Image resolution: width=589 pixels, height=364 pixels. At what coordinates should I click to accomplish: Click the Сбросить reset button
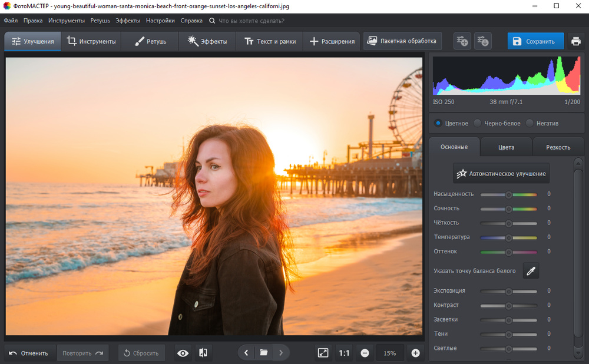click(x=141, y=353)
